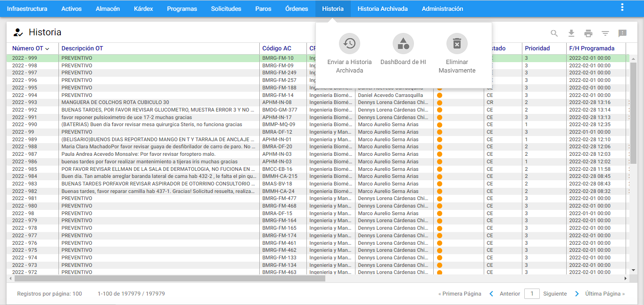Image resolution: width=644 pixels, height=305 pixels.
Task: Click date 2022-02-28 08:32 cell
Action: click(590, 191)
